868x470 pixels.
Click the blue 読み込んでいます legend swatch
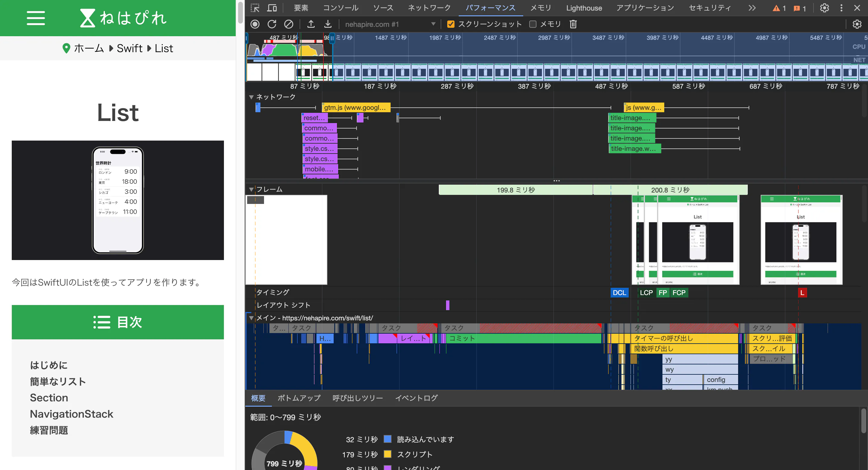pyautogui.click(x=388, y=439)
